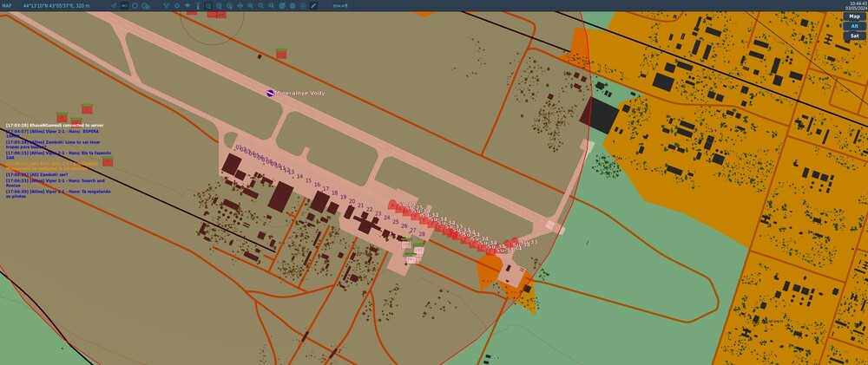
Task: Click the arrow pointer icon in toolbar
Action: [114, 5]
